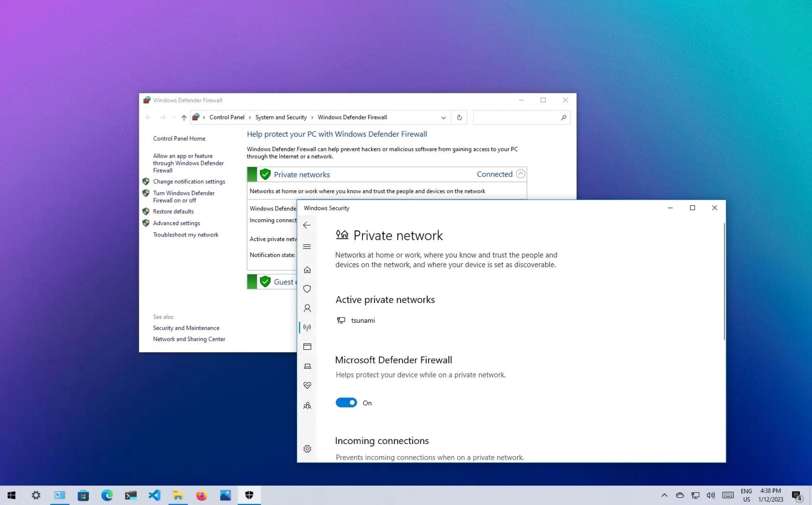Open Home in Windows Security sidebar

click(307, 269)
